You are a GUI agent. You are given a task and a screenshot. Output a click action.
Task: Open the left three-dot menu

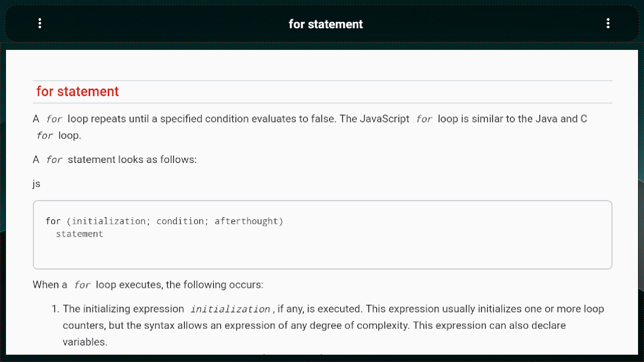(x=40, y=24)
